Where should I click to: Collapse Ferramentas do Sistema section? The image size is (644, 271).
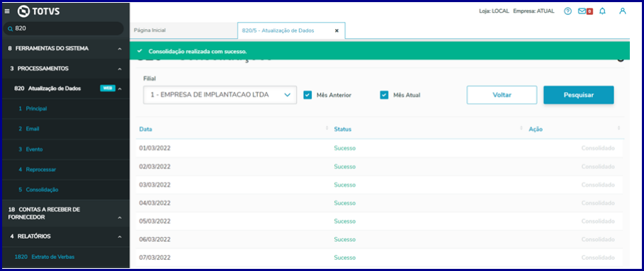point(120,49)
